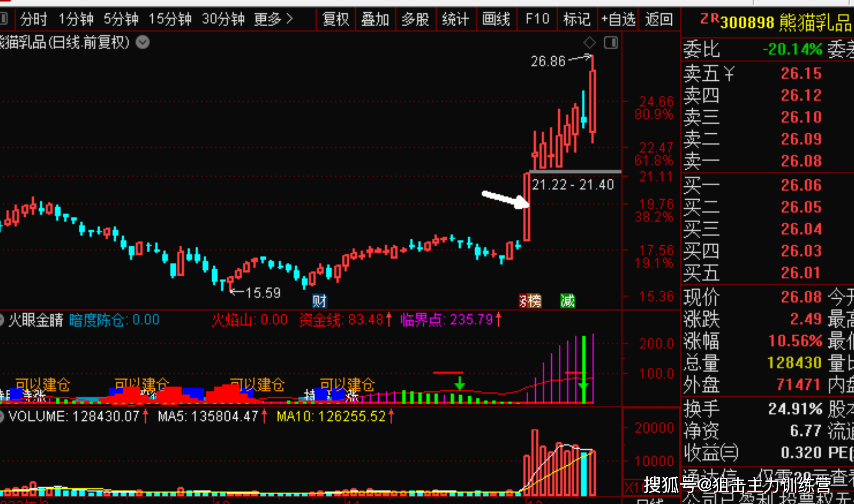Click the 买五 price 26.01
The height and width of the screenshot is (504, 854).
pyautogui.click(x=801, y=273)
